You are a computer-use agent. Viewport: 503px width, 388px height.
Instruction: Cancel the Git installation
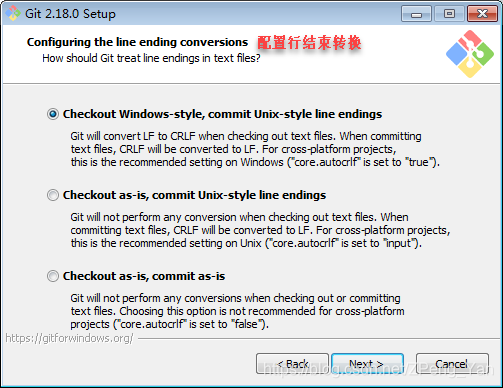coord(452,364)
